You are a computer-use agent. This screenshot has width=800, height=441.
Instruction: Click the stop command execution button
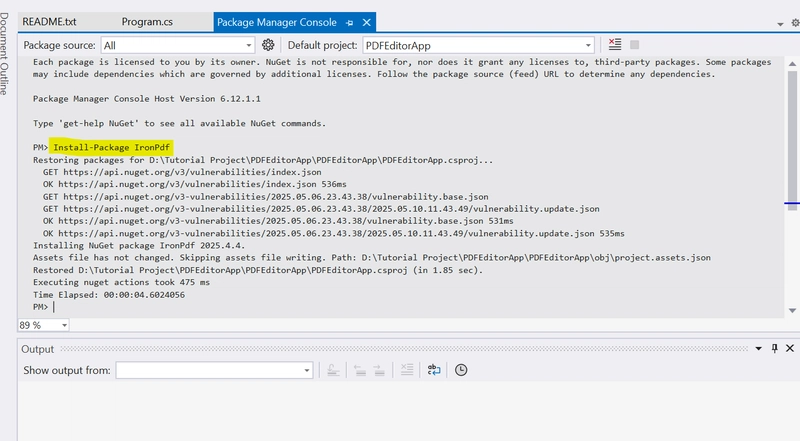coord(634,45)
